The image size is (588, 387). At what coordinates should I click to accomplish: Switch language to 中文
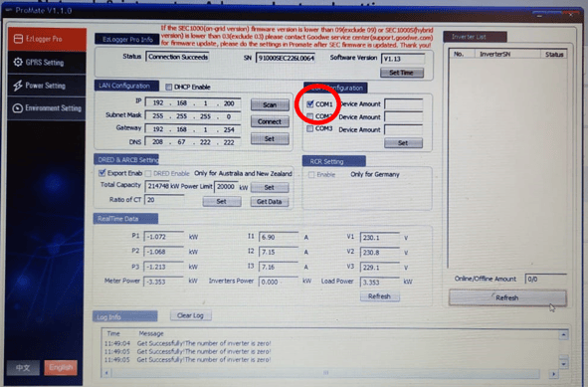[23, 368]
